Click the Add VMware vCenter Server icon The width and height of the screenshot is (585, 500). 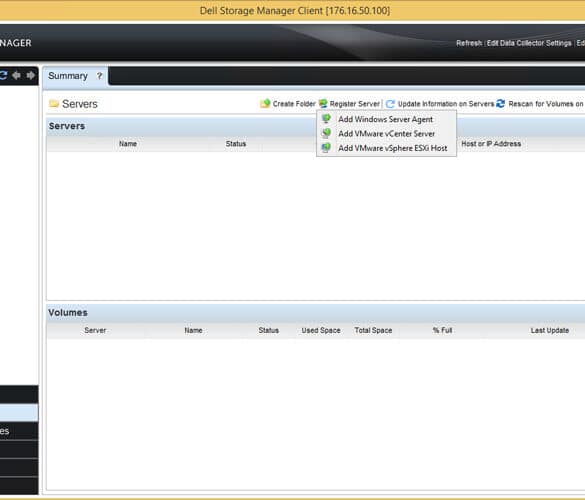[x=326, y=133]
